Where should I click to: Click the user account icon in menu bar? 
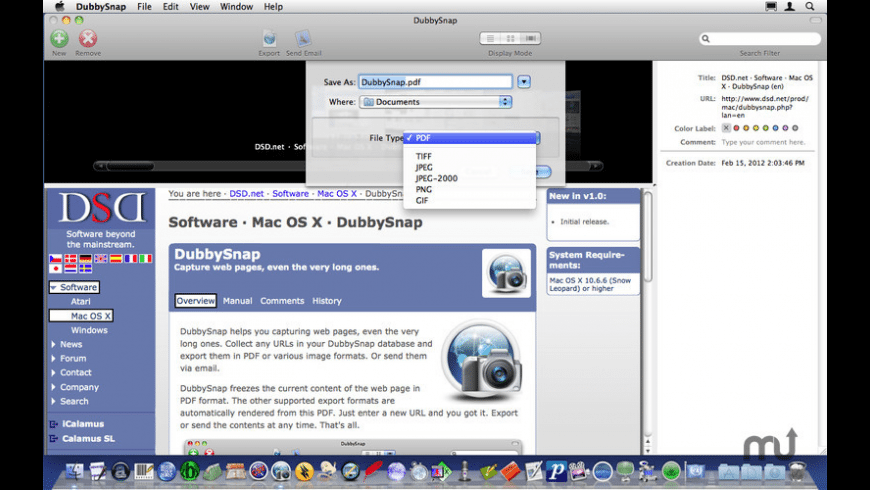point(790,6)
